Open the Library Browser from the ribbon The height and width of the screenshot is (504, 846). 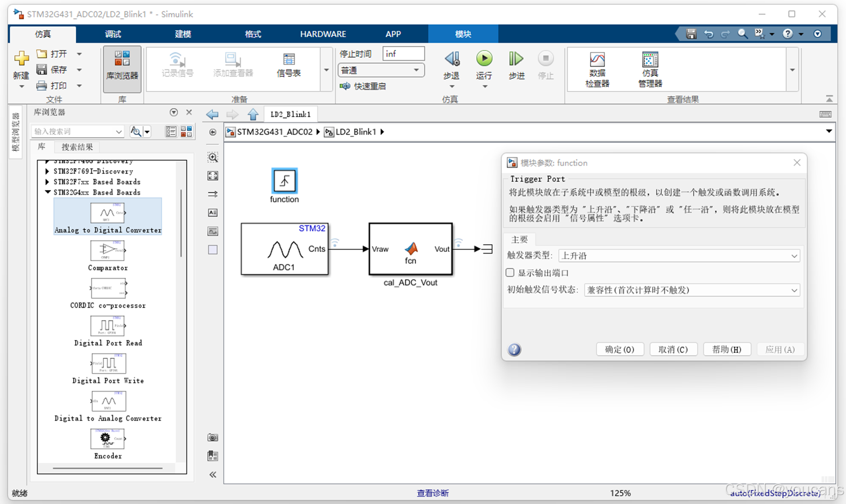tap(122, 69)
